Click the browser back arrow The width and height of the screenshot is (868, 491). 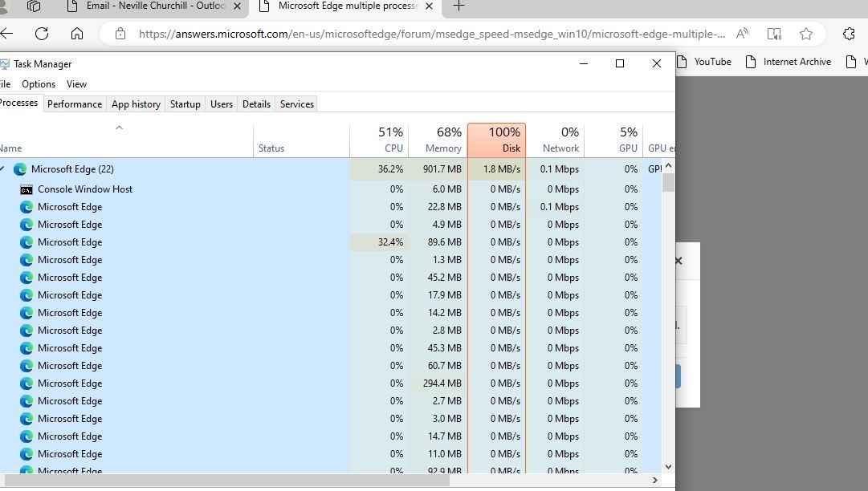6,34
